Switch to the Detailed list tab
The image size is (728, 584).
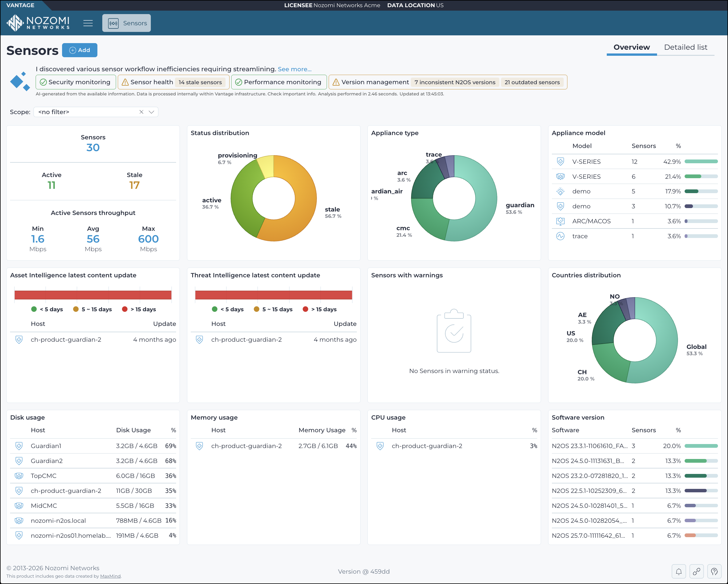685,47
